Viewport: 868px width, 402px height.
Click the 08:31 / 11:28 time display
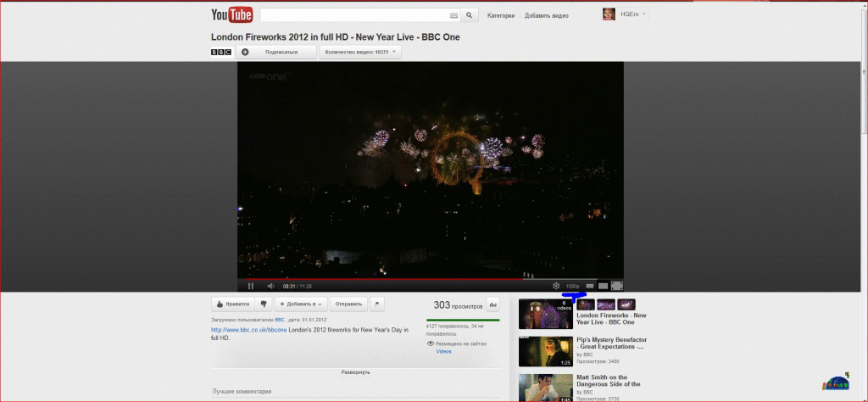297,287
